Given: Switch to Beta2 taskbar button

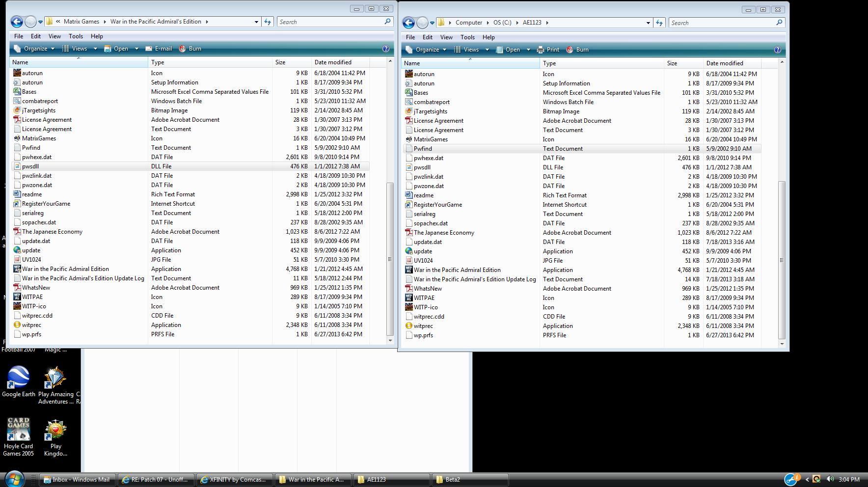Looking at the screenshot, I should (470, 480).
